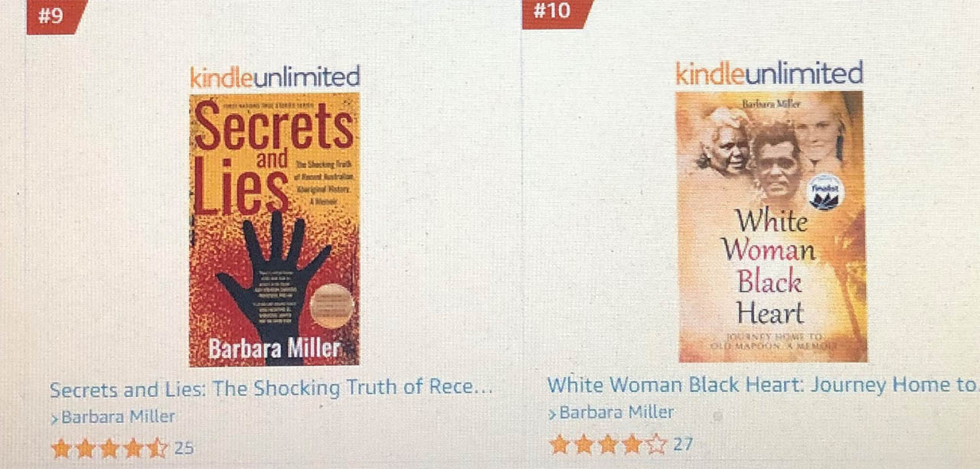Viewport: 980px width, 469px height.
Task: Click the bronze medal sticker on Secrets cover
Action: (332, 306)
